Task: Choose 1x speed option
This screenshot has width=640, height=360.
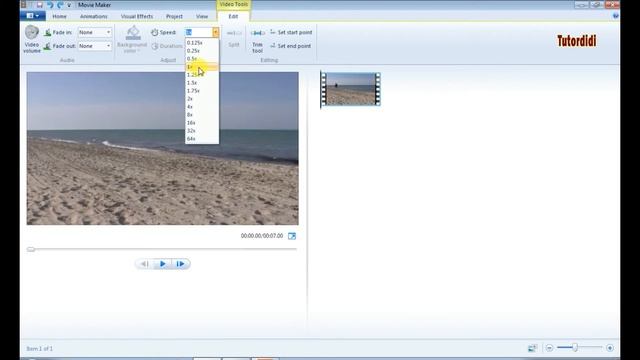Action: (202, 67)
